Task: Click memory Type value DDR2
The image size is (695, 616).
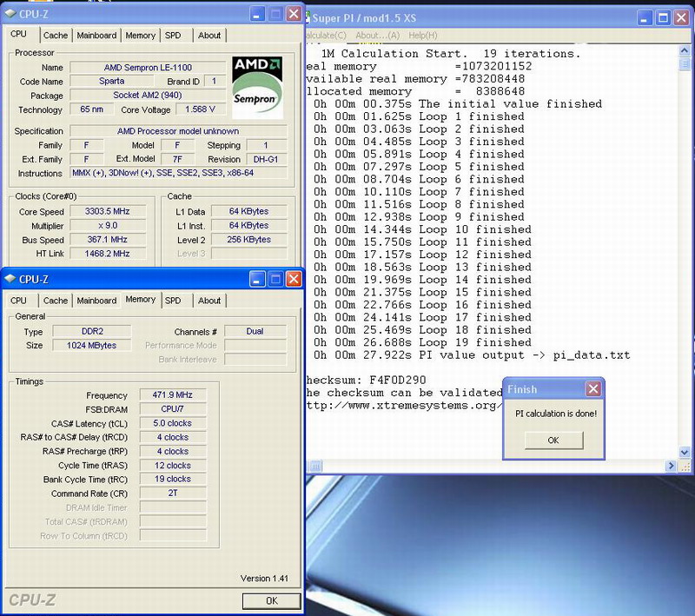Action: (x=92, y=332)
